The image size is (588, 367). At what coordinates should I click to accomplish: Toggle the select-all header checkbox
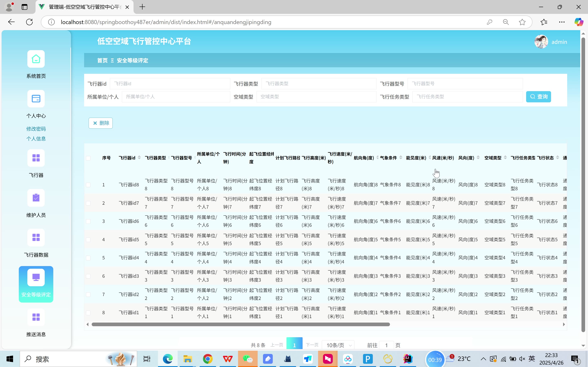point(88,158)
